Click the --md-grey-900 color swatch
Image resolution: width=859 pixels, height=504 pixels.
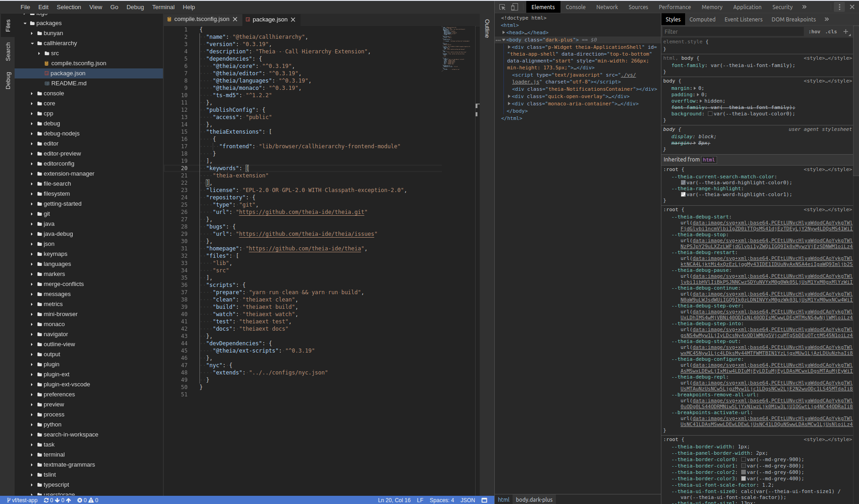coord(744,459)
